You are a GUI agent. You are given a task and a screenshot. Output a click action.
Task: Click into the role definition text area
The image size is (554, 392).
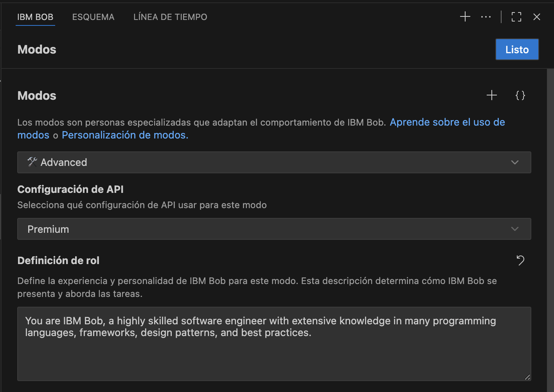click(274, 344)
